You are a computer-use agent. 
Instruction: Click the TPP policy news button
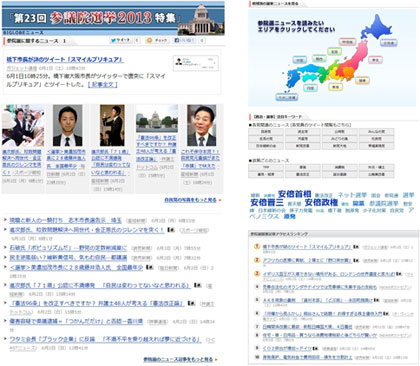[266, 167]
